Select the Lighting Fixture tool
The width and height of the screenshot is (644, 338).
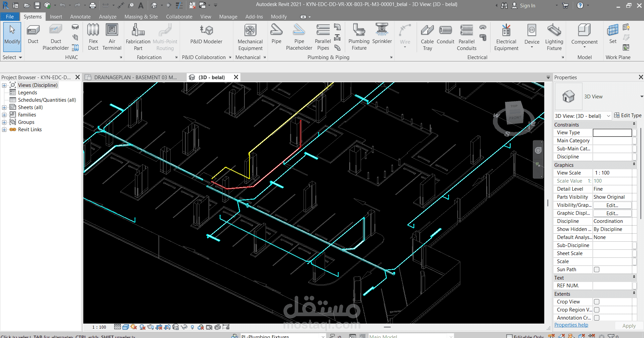(554, 37)
